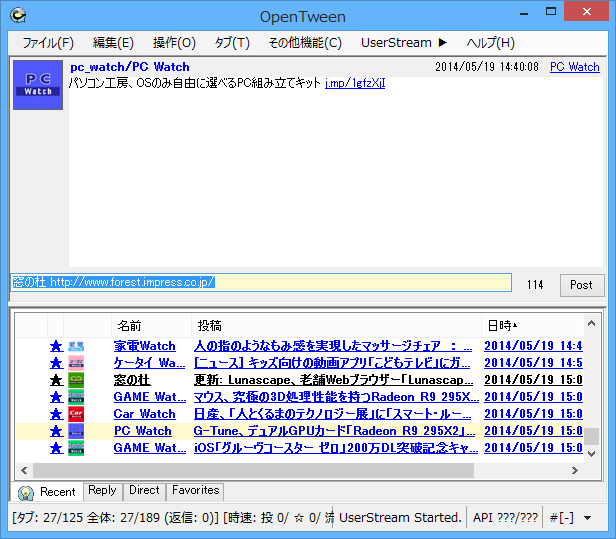
Task: Click ケータイ Watch pink user icon
Action: [76, 363]
